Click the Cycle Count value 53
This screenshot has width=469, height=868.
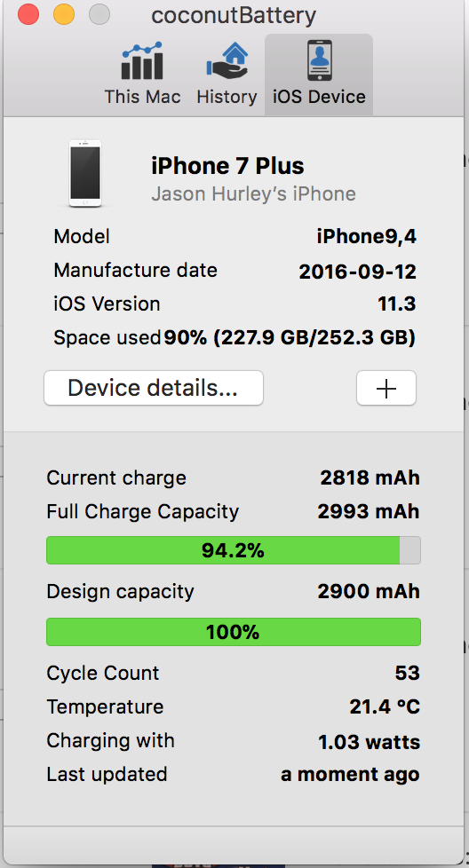click(407, 673)
